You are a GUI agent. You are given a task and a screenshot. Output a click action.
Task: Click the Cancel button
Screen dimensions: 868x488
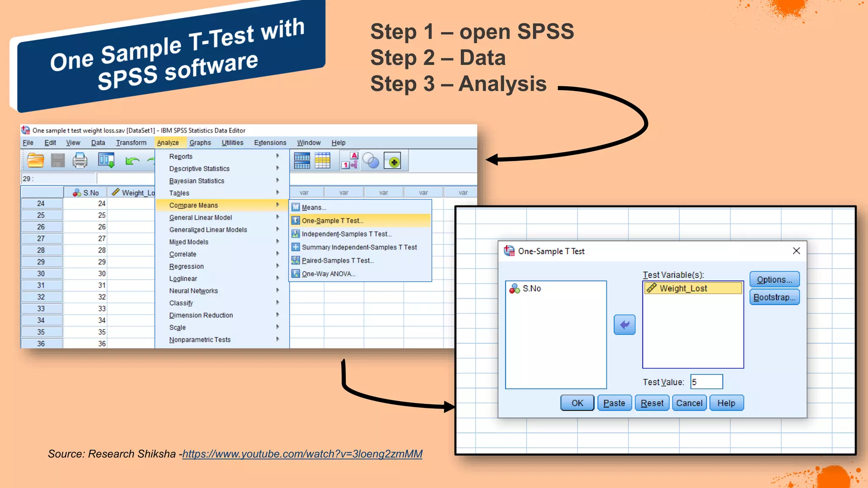pyautogui.click(x=689, y=403)
